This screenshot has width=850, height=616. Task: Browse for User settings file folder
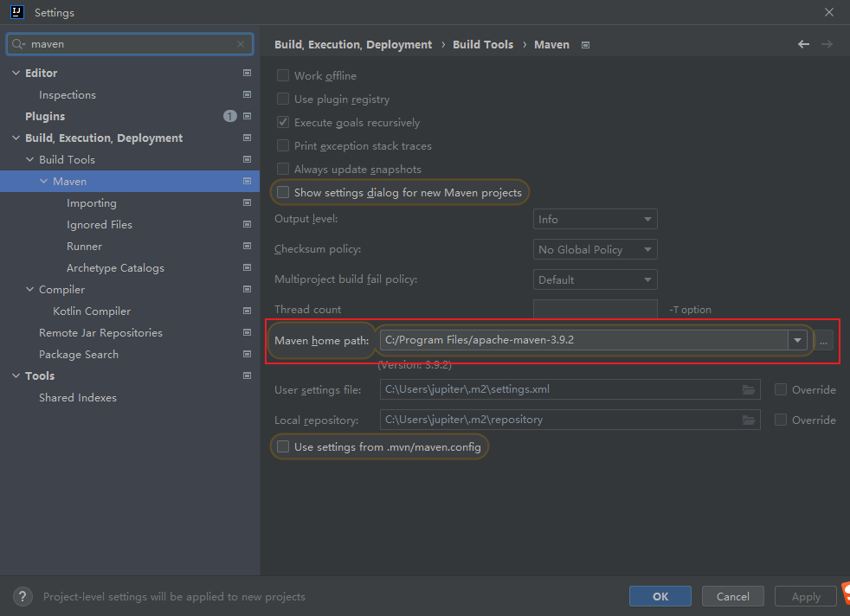(x=749, y=389)
